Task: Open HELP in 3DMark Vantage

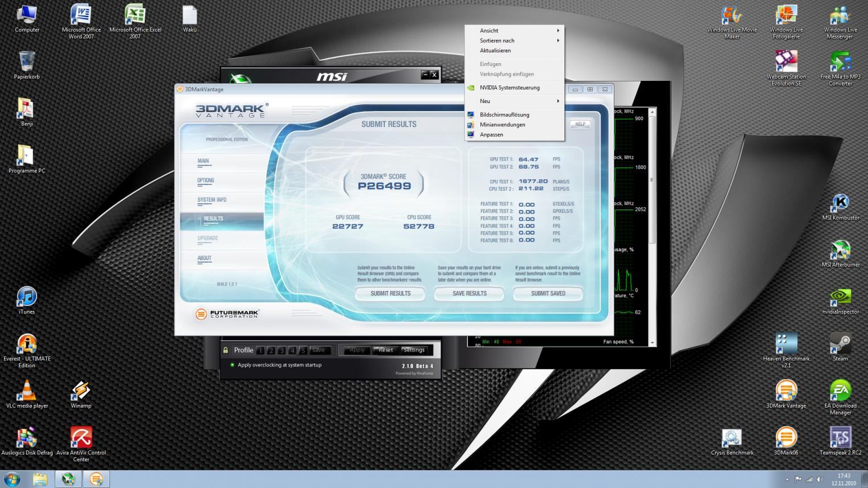Action: (x=580, y=124)
